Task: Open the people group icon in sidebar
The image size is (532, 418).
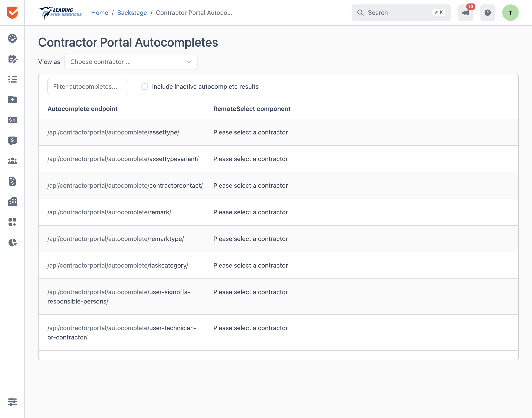Action: [x=12, y=161]
